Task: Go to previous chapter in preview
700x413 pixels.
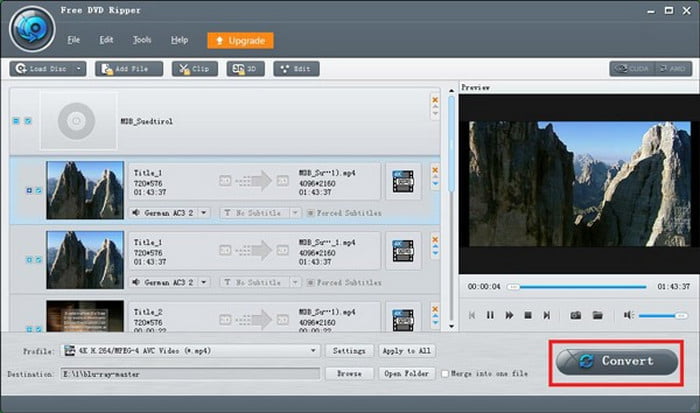Action: (x=472, y=315)
